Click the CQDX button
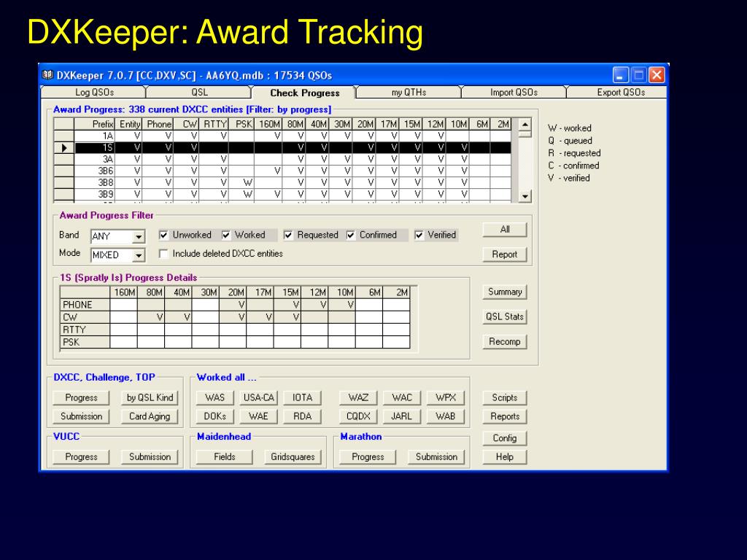Viewport: 747px width, 560px height. (x=358, y=416)
